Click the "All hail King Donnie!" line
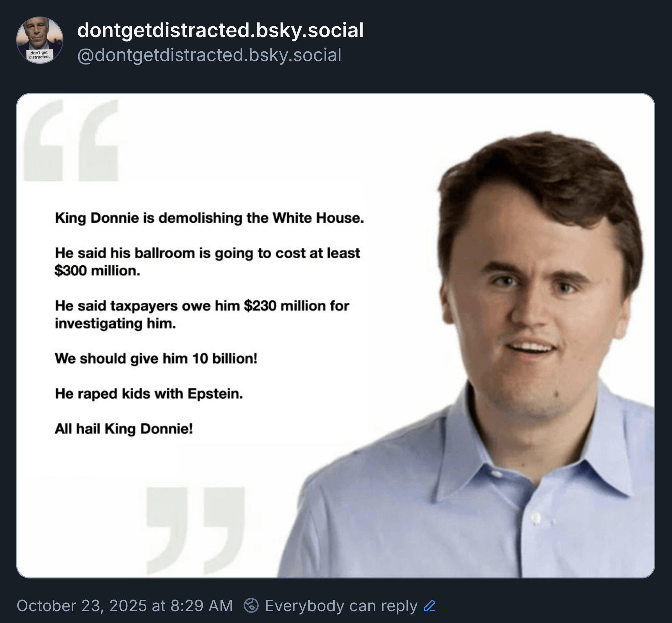672x623 pixels. click(123, 429)
